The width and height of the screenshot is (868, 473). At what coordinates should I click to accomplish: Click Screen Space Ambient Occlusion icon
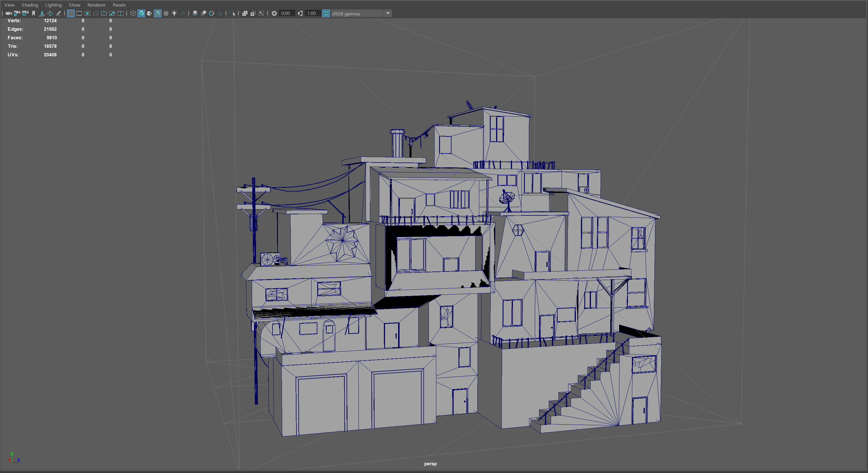[x=195, y=13]
